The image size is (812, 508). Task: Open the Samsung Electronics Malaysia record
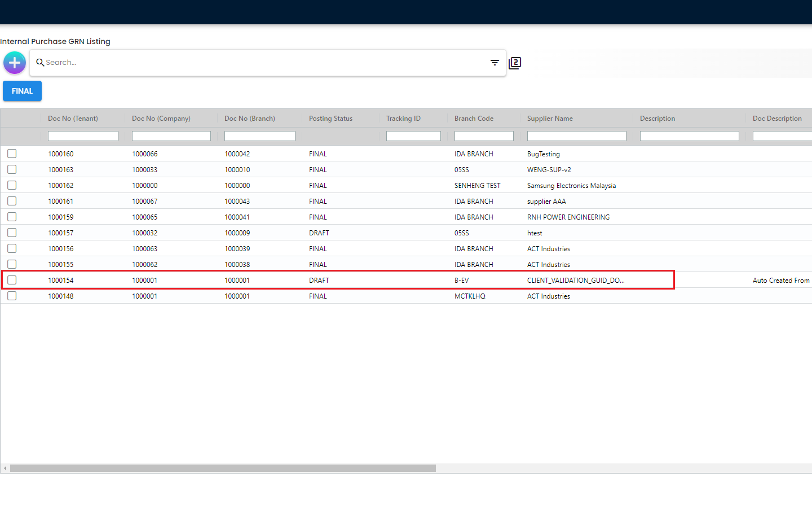coord(571,186)
